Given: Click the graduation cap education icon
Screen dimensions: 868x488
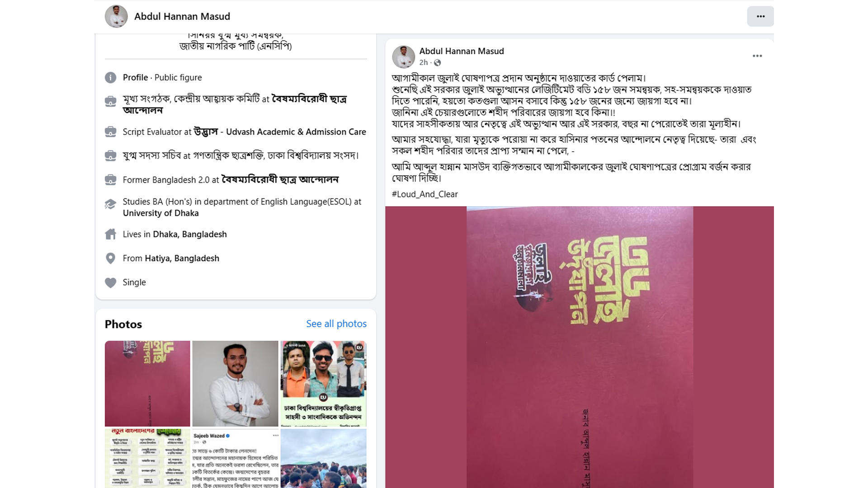Looking at the screenshot, I should click(111, 204).
